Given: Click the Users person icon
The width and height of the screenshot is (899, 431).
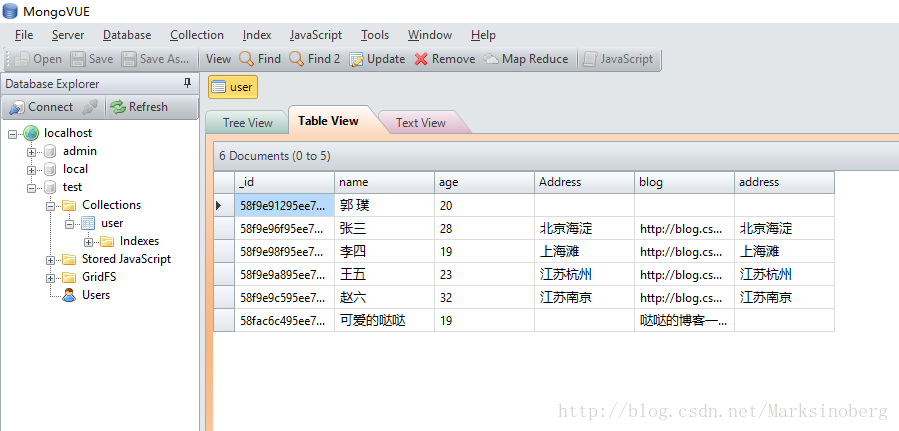Looking at the screenshot, I should coord(69,295).
